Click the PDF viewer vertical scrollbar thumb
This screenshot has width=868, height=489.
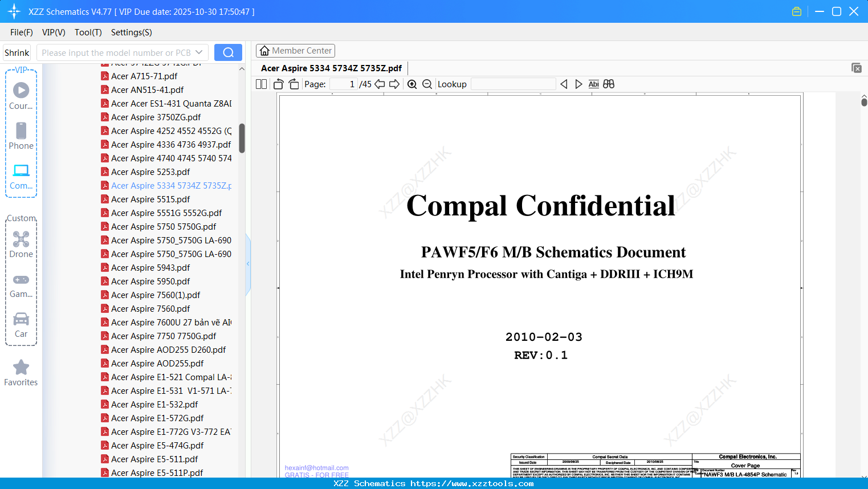click(x=864, y=102)
